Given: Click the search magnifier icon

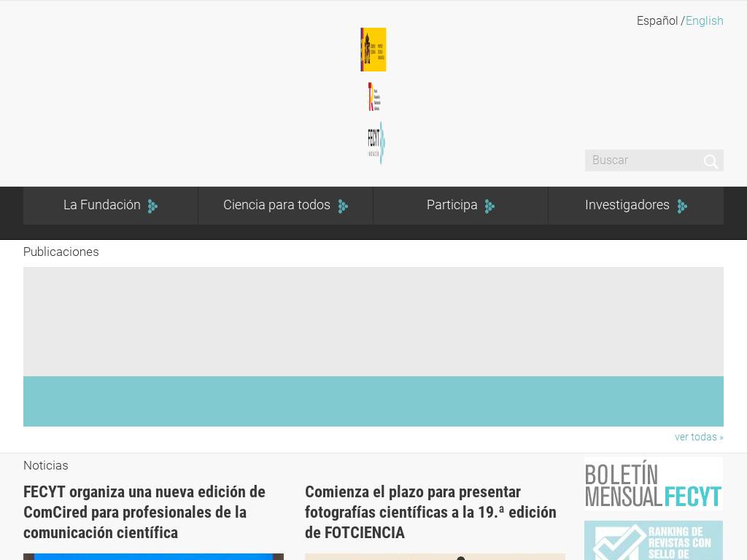Looking at the screenshot, I should click(x=711, y=161).
